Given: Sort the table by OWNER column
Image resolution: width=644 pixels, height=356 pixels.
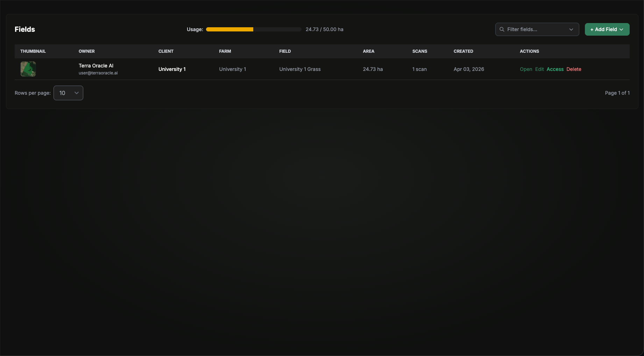Looking at the screenshot, I should [87, 51].
